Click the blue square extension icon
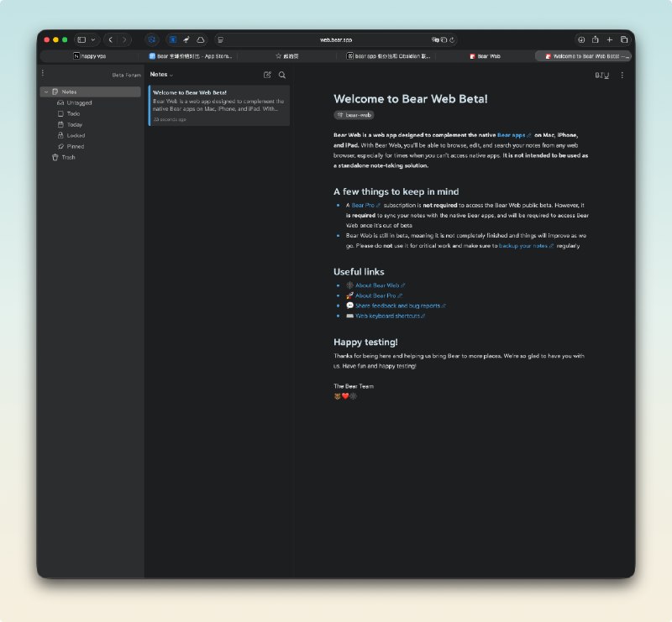The height and width of the screenshot is (622, 672). pyautogui.click(x=173, y=39)
